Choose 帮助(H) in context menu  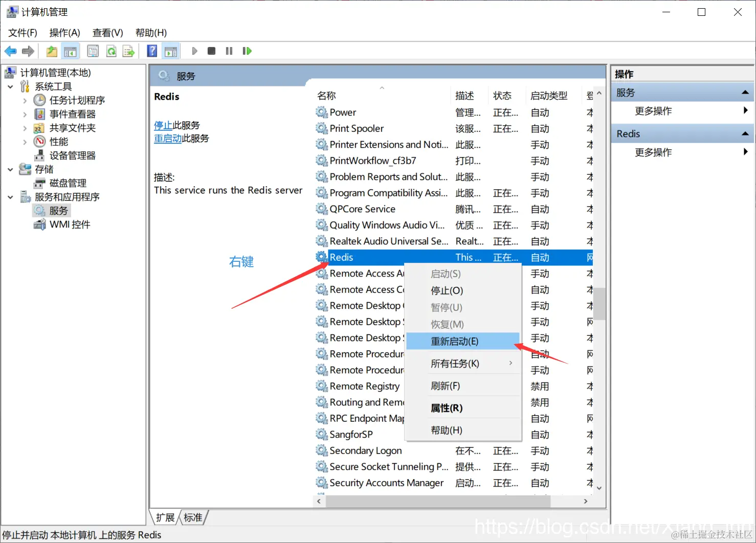click(x=463, y=431)
